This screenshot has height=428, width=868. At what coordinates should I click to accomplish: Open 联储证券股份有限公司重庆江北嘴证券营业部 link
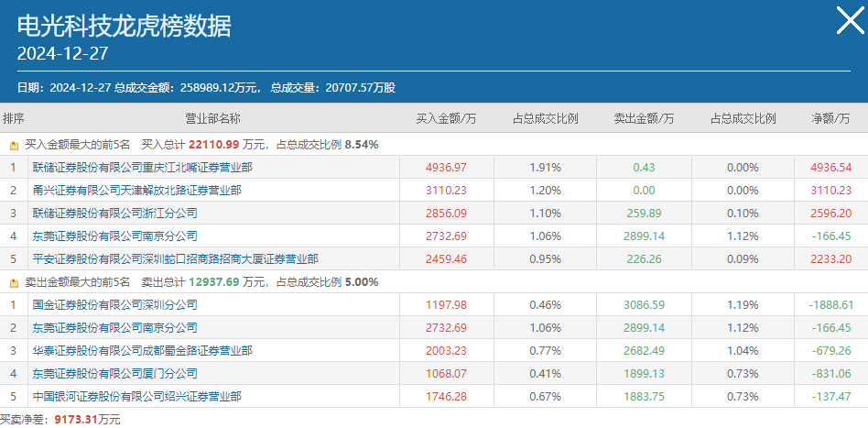pos(143,167)
